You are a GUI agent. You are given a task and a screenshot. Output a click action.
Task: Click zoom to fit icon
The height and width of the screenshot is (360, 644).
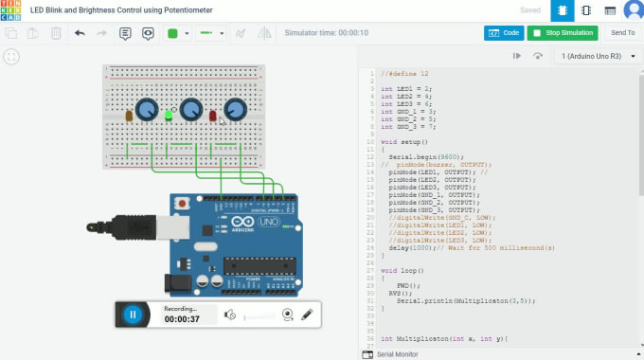point(11,57)
